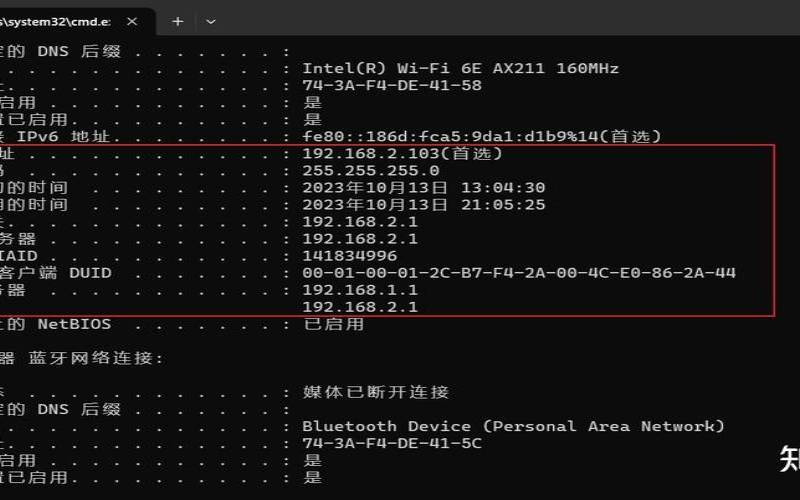Click the DUID value starting 00-01-00-01

[519, 272]
